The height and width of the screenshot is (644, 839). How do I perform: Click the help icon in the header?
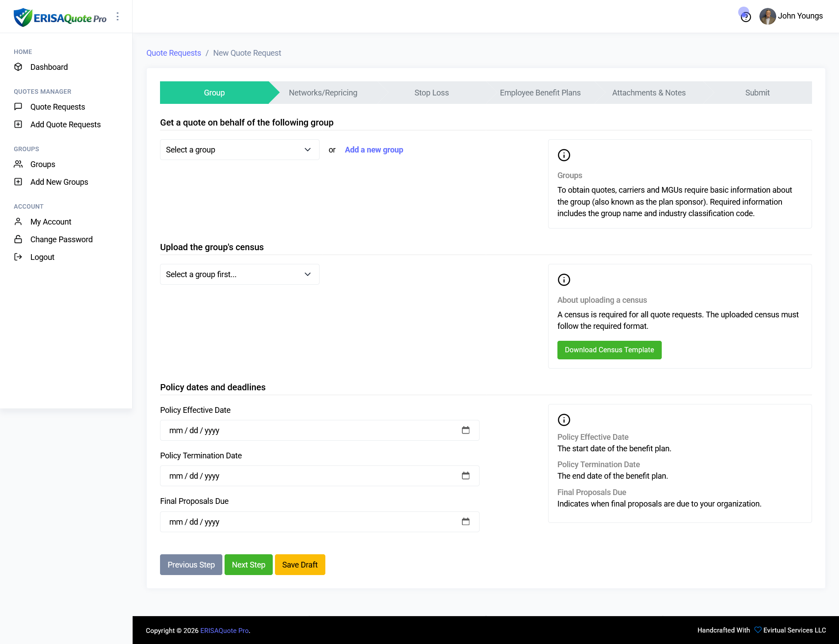746,17
